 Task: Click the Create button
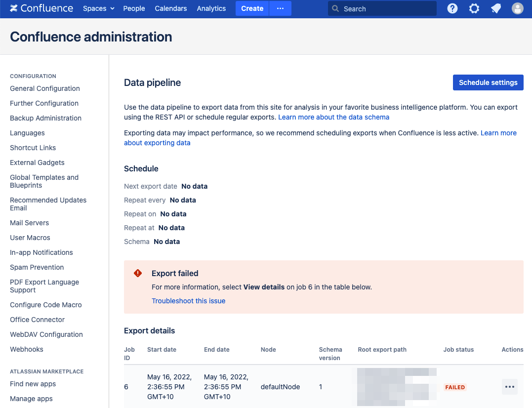pos(252,8)
